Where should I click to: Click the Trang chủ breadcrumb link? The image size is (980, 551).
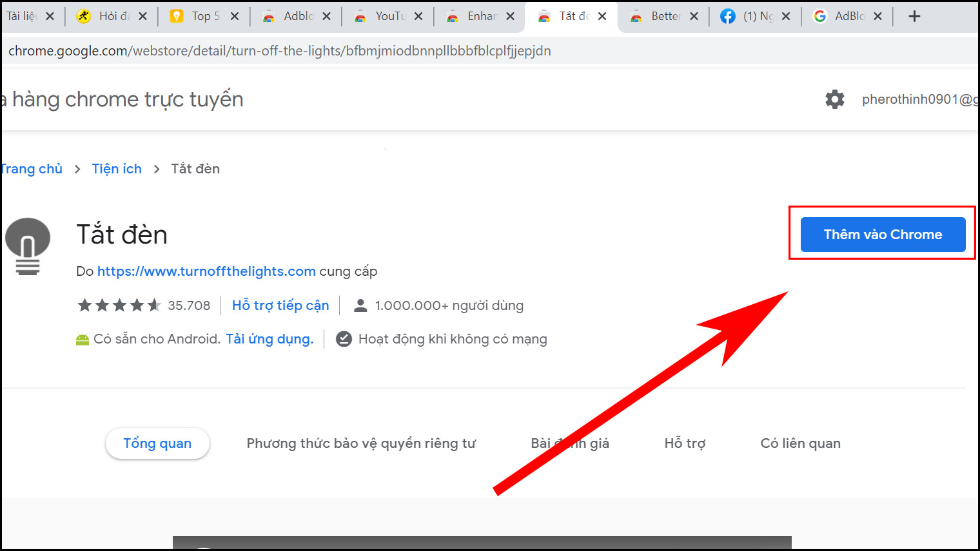(x=31, y=168)
